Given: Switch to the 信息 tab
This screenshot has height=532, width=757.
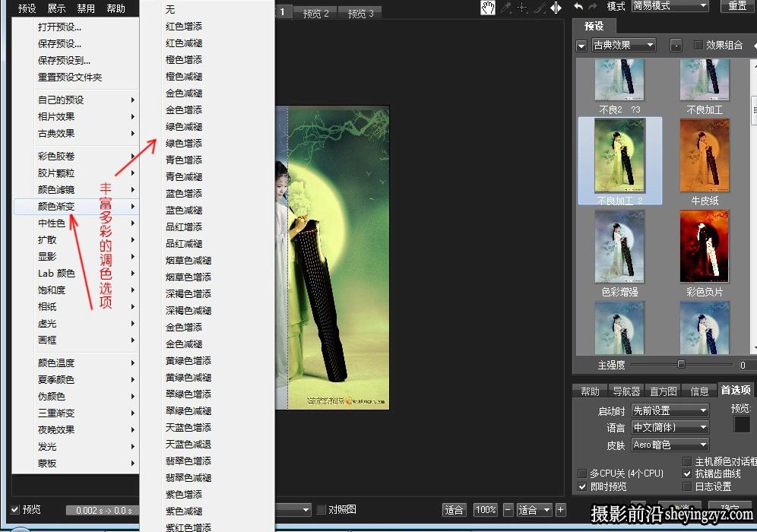Looking at the screenshot, I should coord(699,391).
